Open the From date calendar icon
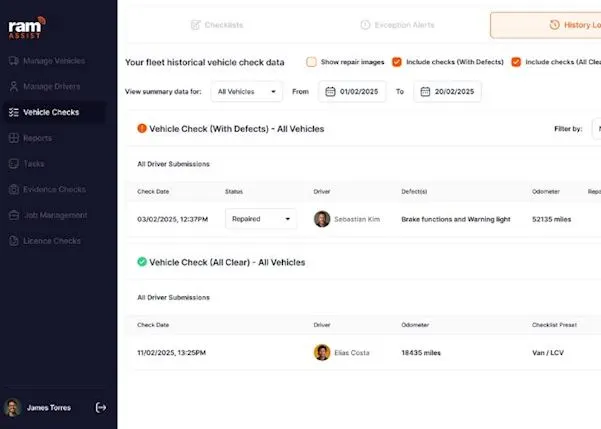The width and height of the screenshot is (601, 429). click(x=330, y=92)
